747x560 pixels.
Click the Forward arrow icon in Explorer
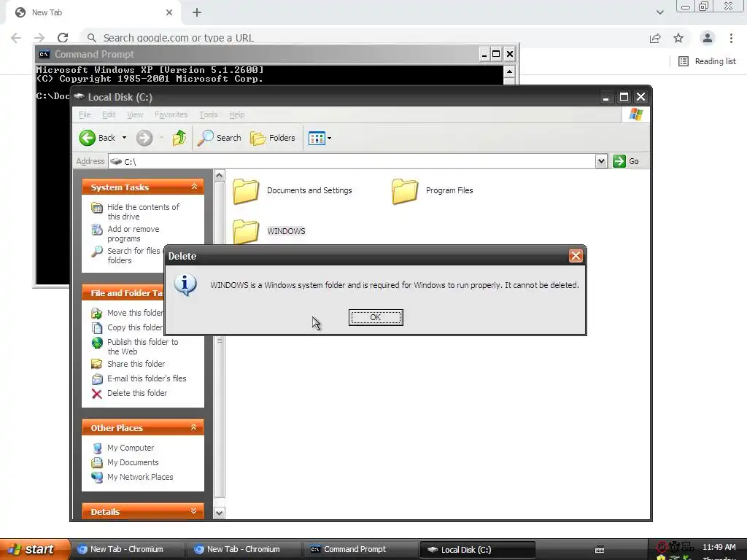144,138
